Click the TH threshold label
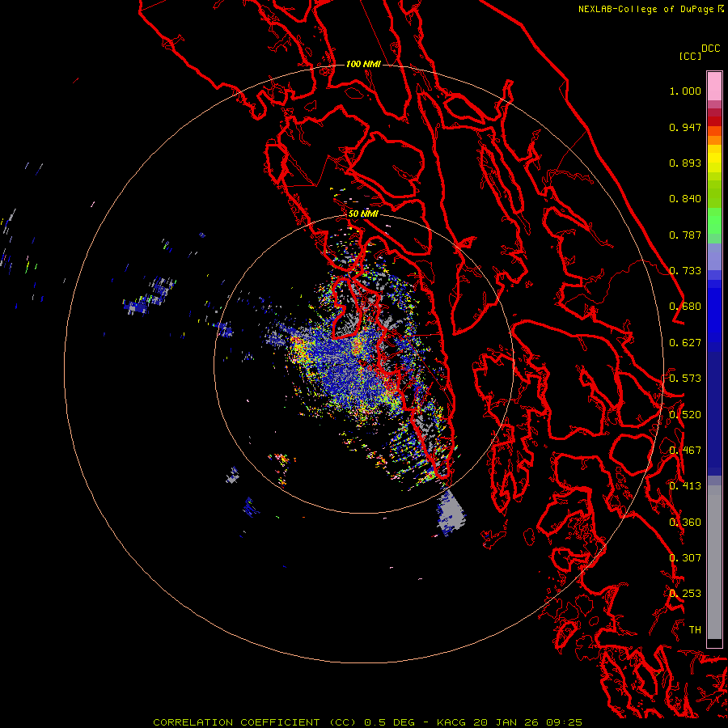728x728 pixels. (x=695, y=630)
